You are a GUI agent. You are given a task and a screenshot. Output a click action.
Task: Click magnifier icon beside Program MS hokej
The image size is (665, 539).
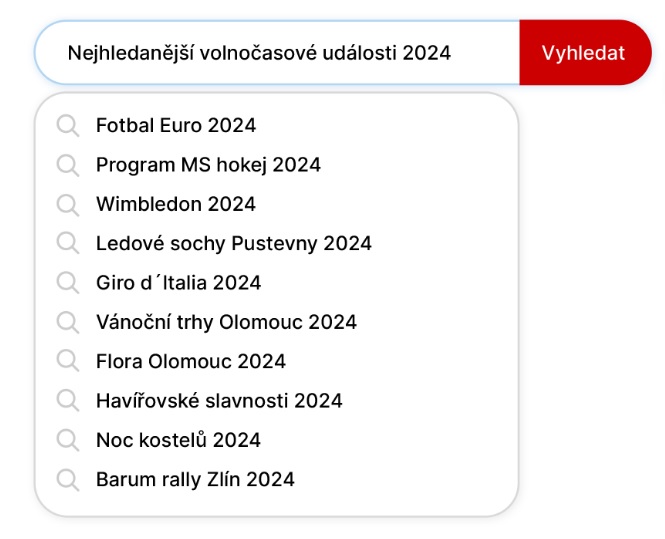click(x=68, y=165)
